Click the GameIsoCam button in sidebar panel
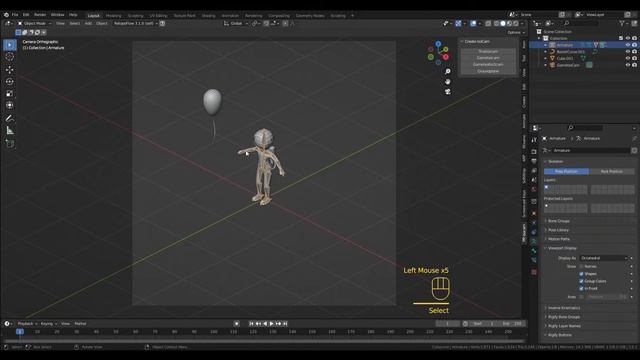This screenshot has width=640, height=360. click(x=488, y=58)
